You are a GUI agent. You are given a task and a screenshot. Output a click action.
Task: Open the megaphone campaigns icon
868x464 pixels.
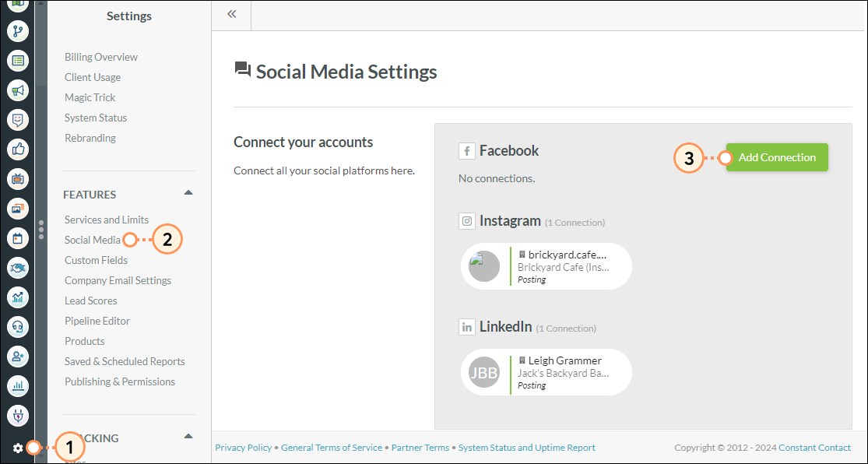point(18,90)
